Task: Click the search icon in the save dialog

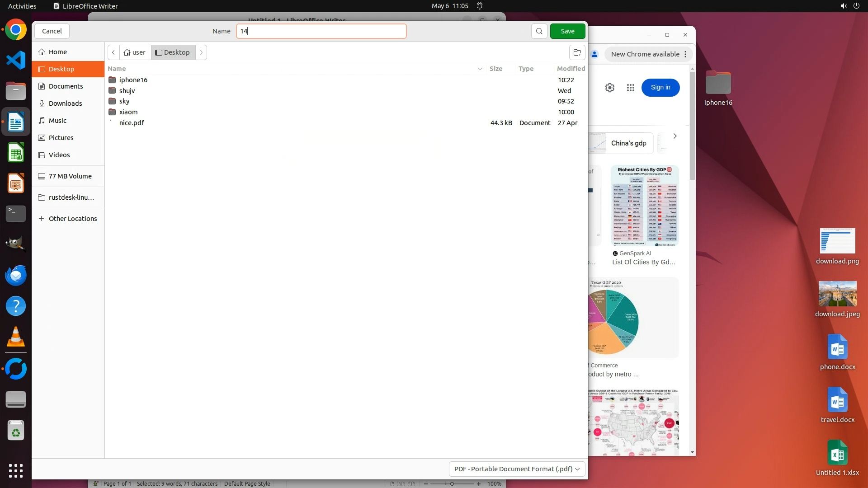Action: pos(539,31)
